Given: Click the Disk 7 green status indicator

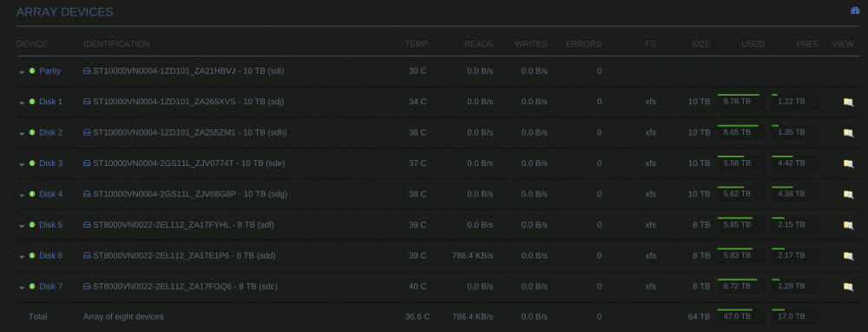Looking at the screenshot, I should (x=32, y=286).
